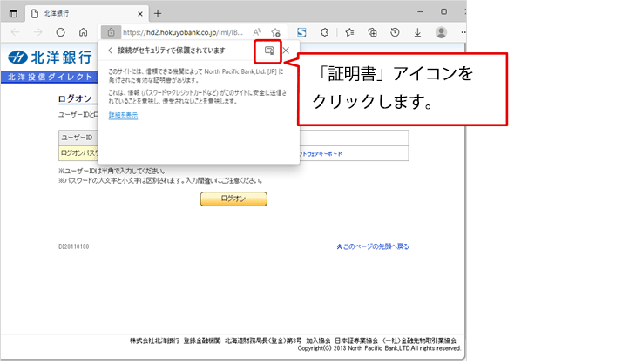Close the connection security popup

point(286,51)
